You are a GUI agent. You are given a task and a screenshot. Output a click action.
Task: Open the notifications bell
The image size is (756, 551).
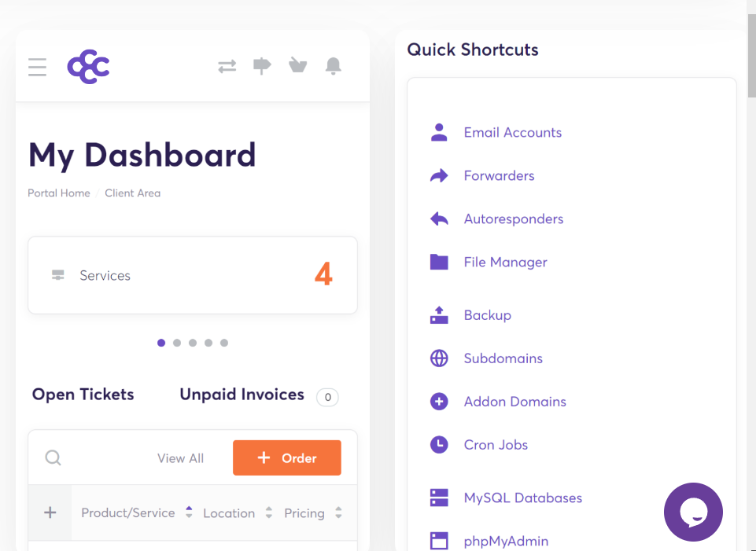pos(334,66)
